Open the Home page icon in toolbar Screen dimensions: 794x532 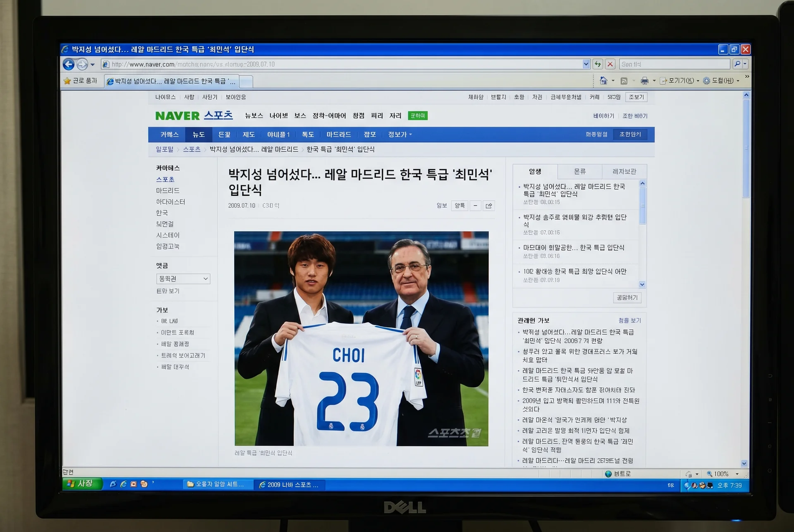[x=603, y=80]
